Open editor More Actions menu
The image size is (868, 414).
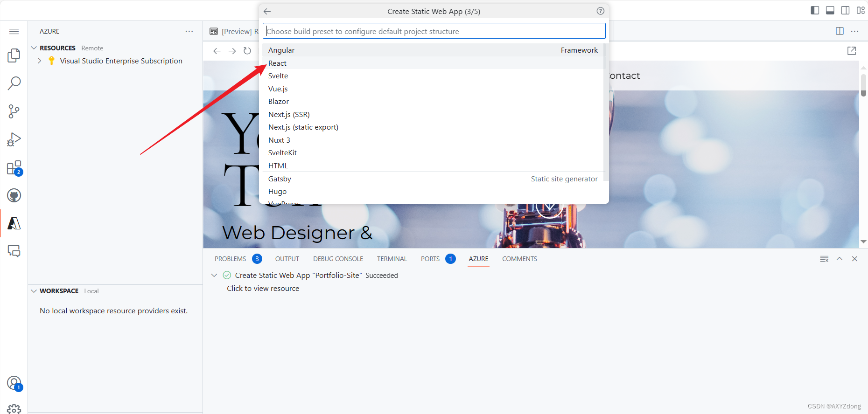coord(854,31)
